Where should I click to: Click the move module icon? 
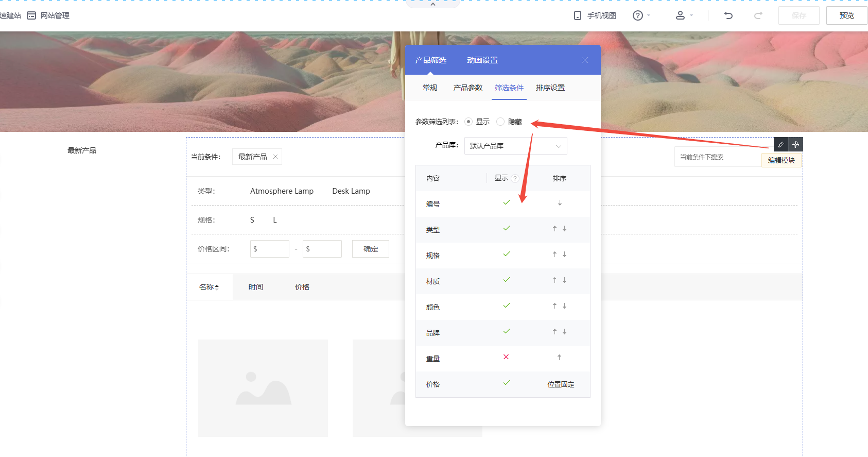[795, 145]
